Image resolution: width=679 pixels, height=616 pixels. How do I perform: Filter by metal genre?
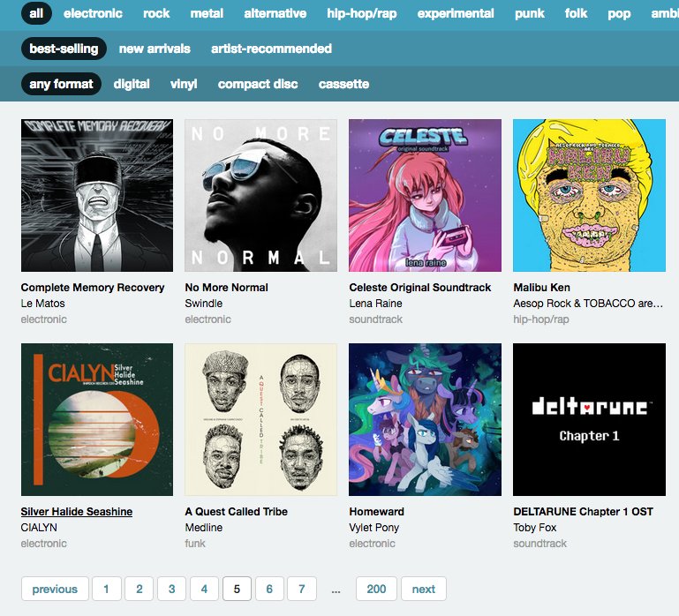207,13
